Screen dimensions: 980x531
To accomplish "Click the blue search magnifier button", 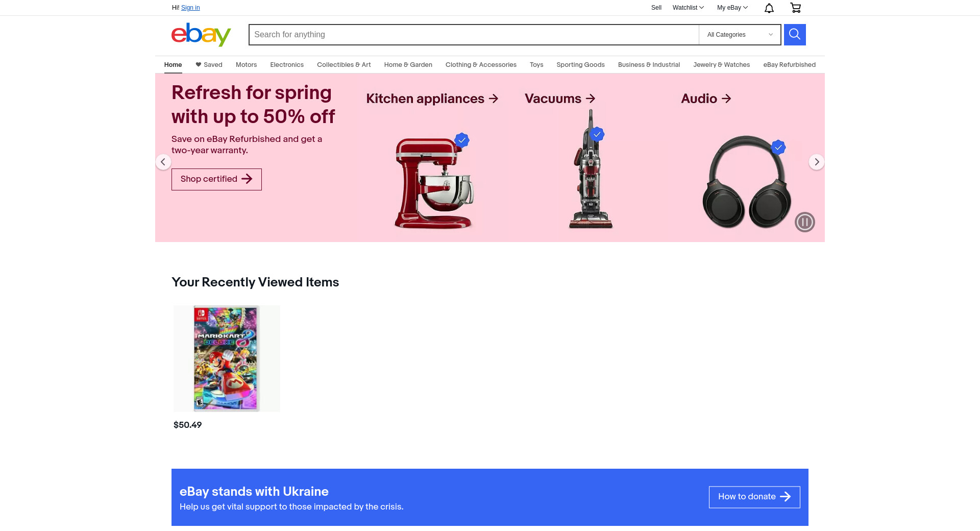I will click(795, 35).
